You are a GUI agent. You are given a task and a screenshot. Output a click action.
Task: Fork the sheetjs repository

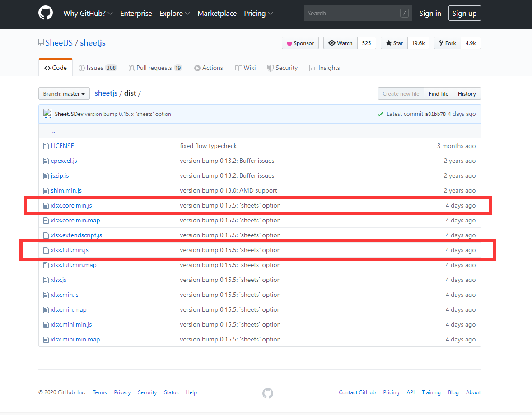click(448, 43)
